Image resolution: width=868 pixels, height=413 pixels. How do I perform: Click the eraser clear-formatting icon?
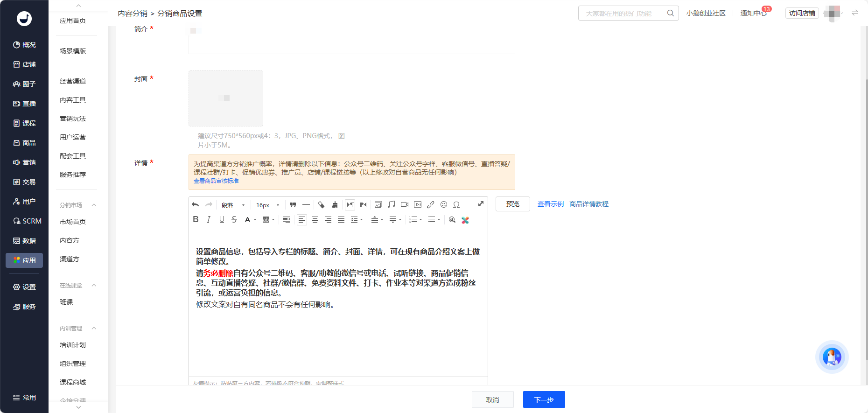321,204
